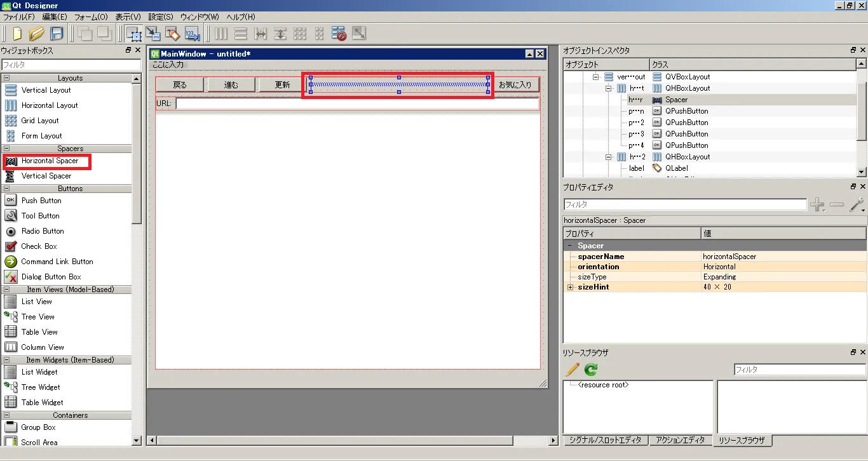Click the green Reload resources icon
Viewport: 868px width, 461px height.
(x=591, y=369)
